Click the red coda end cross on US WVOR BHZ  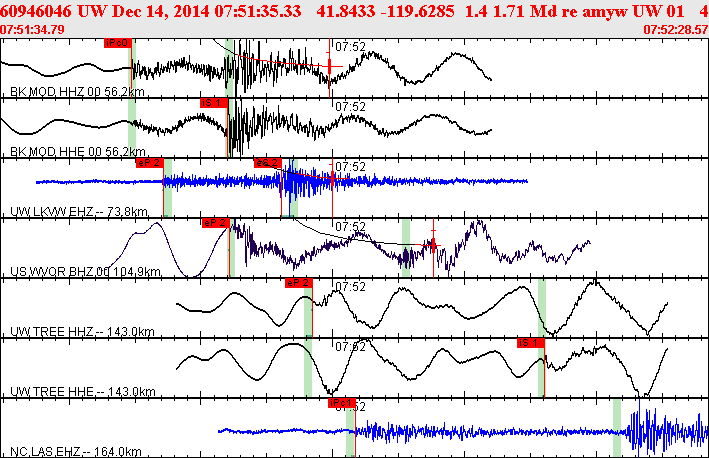(x=433, y=245)
